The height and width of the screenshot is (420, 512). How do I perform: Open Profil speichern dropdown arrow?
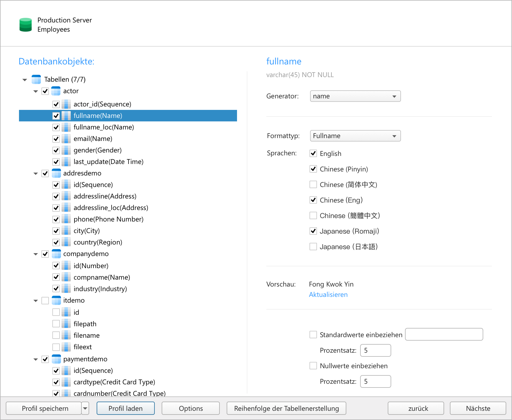point(85,408)
